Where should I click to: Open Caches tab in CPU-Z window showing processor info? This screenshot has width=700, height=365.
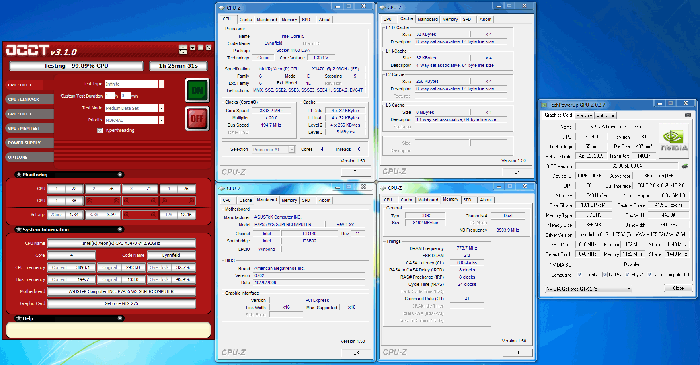tap(246, 20)
